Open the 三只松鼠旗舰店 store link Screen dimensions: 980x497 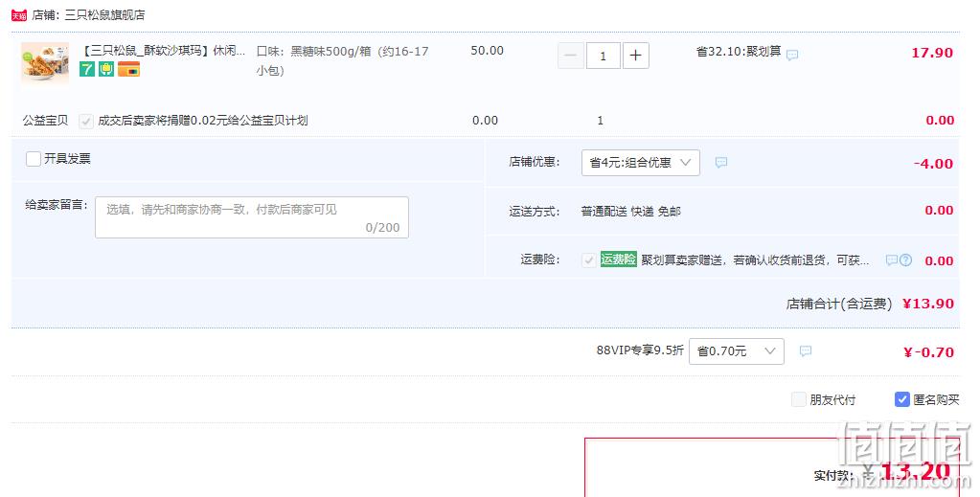click(104, 15)
